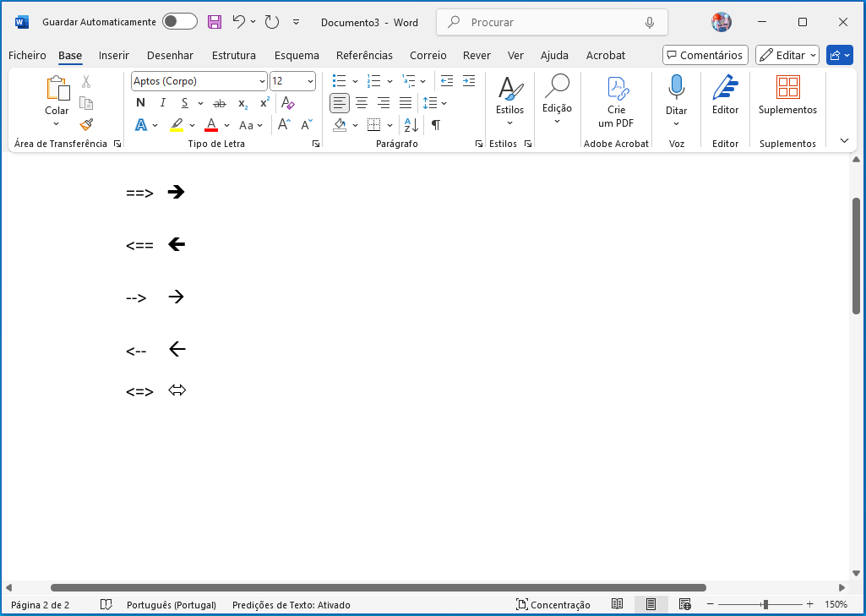Switch to Read Mode view in status bar
Screen dimensions: 866x616
pos(618,604)
